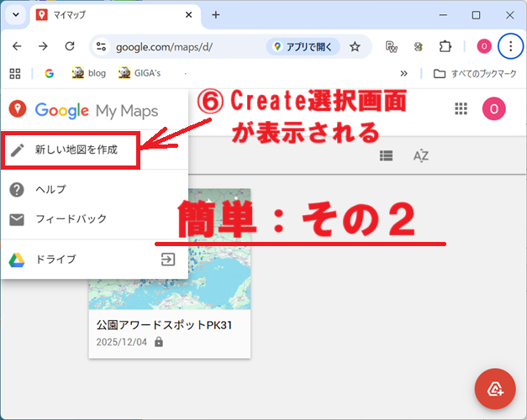Open Chrome's three-dot menu
The width and height of the screenshot is (527, 420).
[510, 46]
